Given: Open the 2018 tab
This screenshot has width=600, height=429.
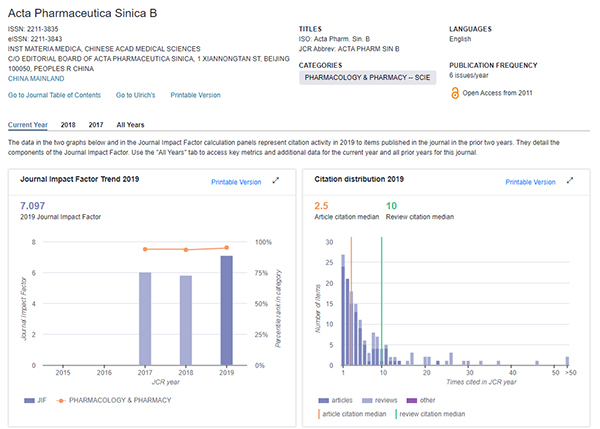Looking at the screenshot, I should [68, 125].
